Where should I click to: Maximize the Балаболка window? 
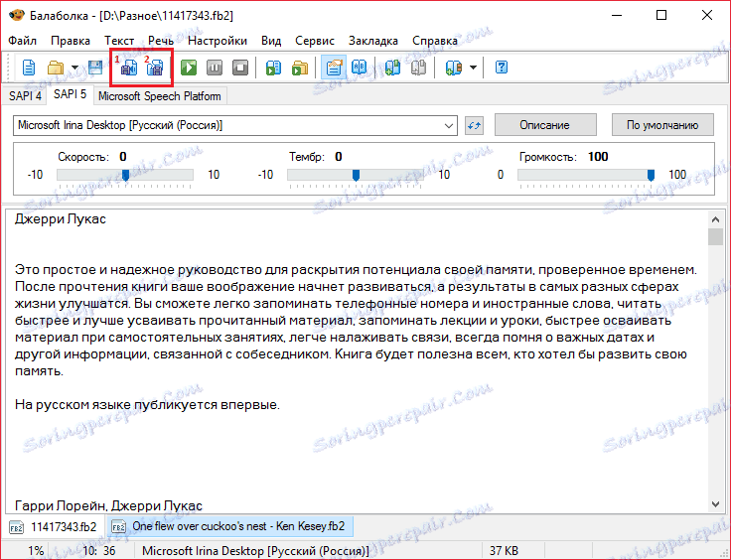(x=661, y=15)
